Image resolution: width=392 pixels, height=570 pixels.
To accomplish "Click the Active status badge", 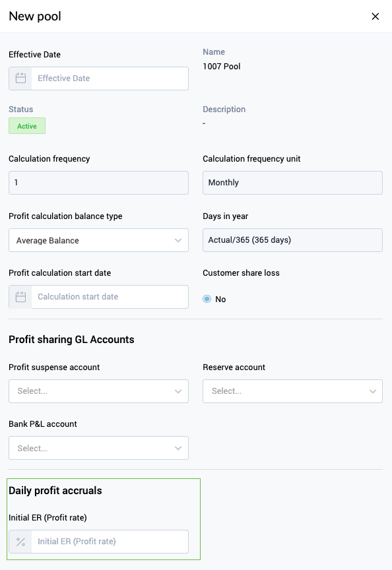I will coord(26,125).
